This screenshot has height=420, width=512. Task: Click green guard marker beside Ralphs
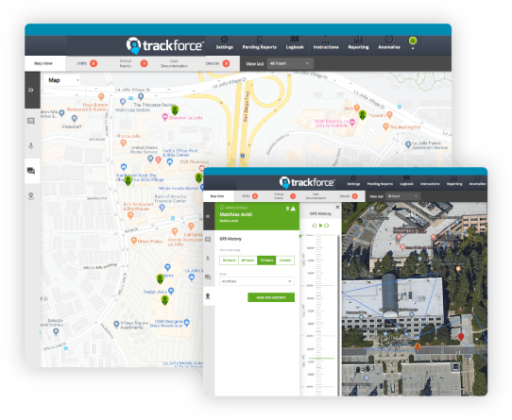(x=160, y=279)
